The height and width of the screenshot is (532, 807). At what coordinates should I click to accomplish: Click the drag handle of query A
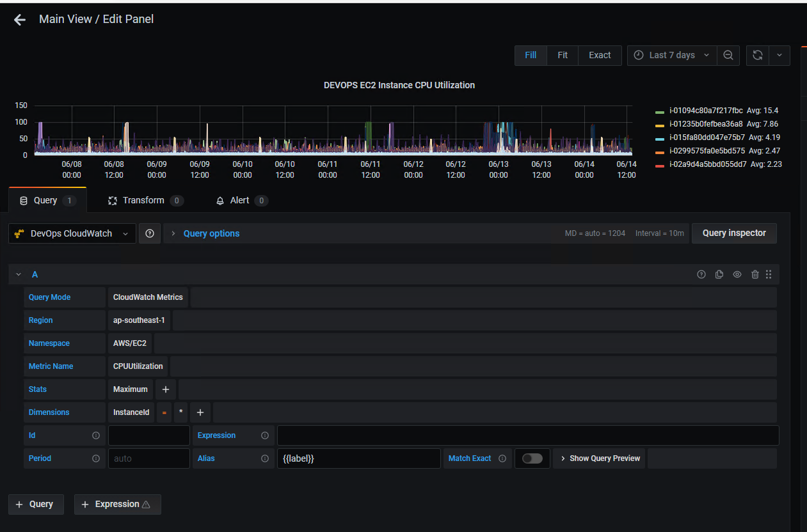pyautogui.click(x=769, y=274)
